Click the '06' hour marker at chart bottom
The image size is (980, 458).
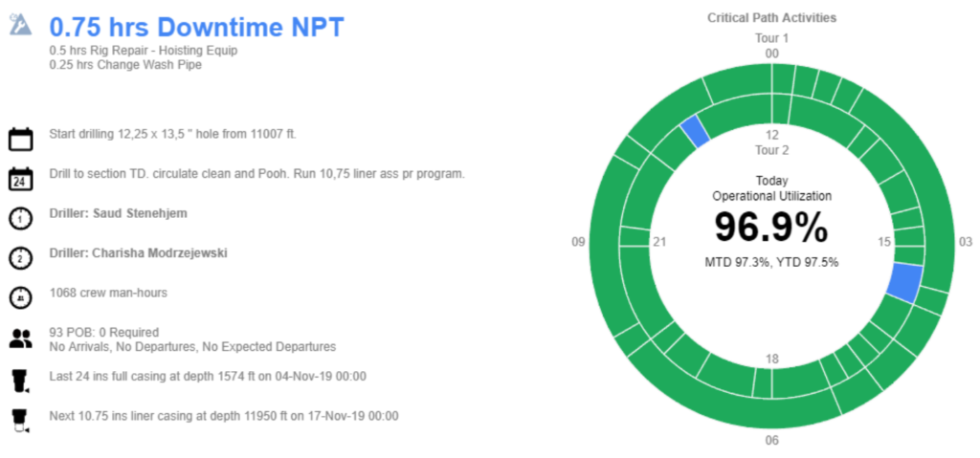[x=772, y=441]
